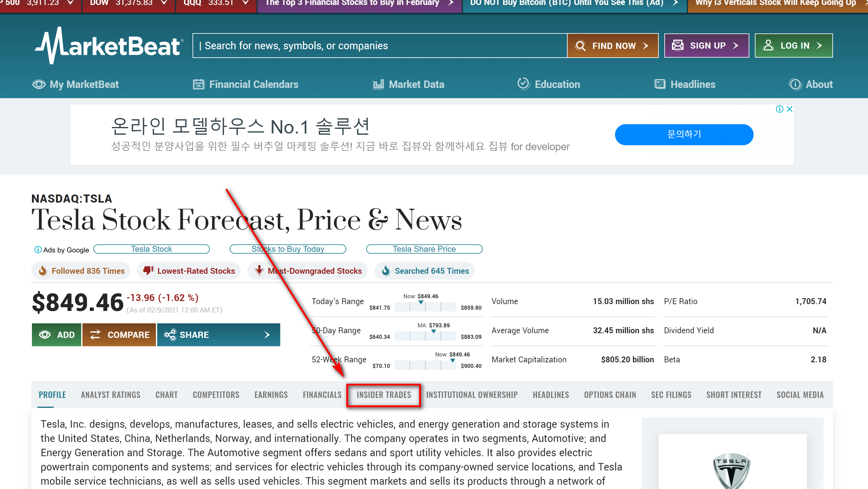The height and width of the screenshot is (489, 868).
Task: Click the flame icon beside Followed 836 Times
Action: pos(43,271)
